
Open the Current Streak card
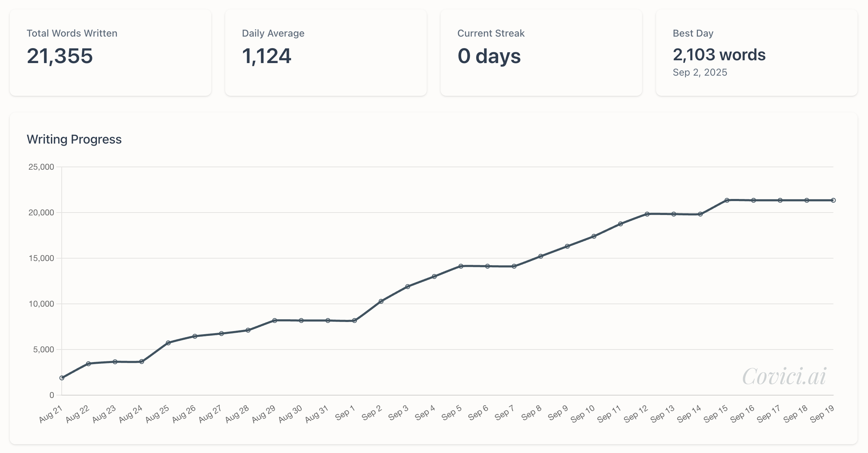click(541, 53)
